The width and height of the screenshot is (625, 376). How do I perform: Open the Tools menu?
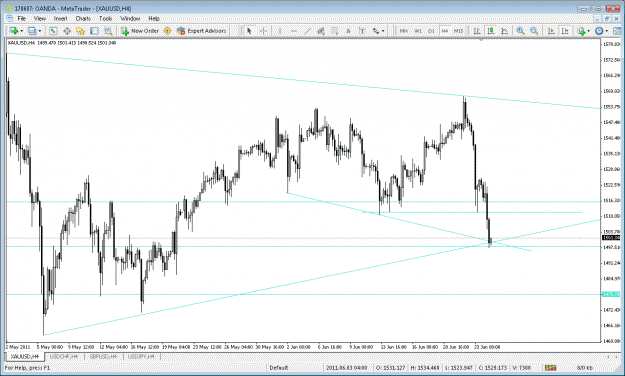pos(105,18)
